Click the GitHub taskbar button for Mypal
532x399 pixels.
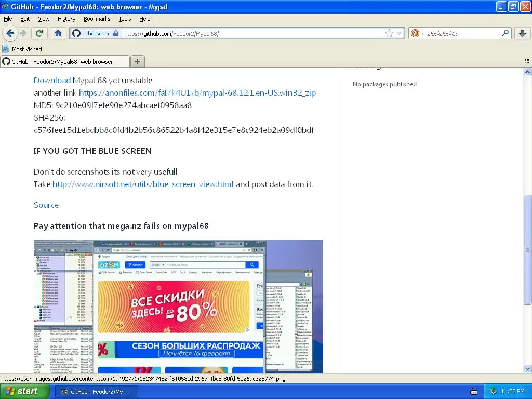coord(96,392)
